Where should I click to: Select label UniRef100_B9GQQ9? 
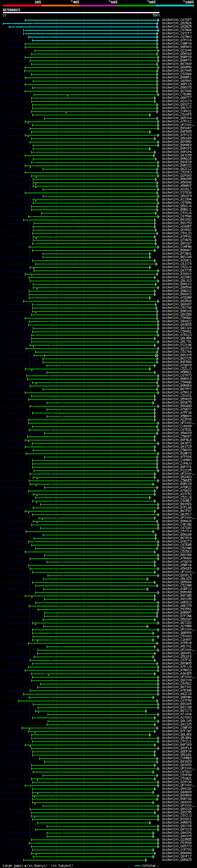177,406
